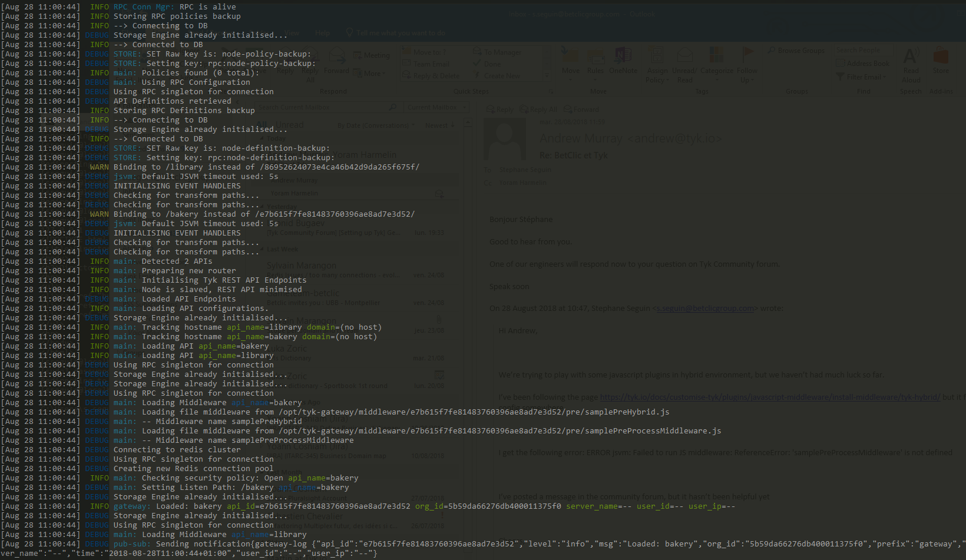Click the Unread/Read envelope icon
The width and height of the screenshot is (966, 560).
pos(684,56)
